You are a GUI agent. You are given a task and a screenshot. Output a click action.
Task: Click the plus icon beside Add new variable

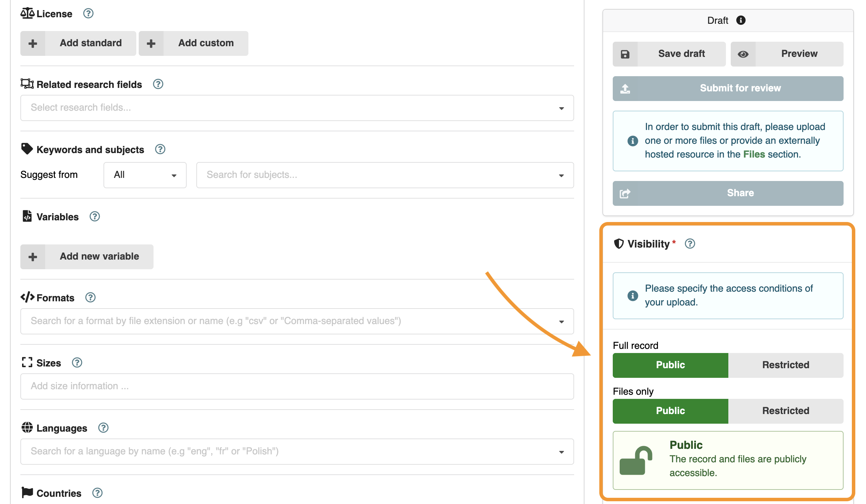(x=33, y=257)
